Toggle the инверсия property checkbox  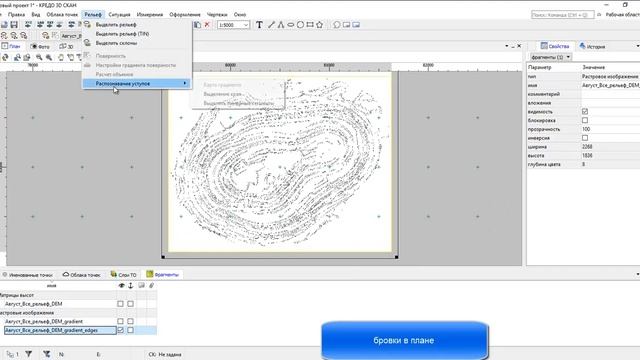pyautogui.click(x=585, y=138)
